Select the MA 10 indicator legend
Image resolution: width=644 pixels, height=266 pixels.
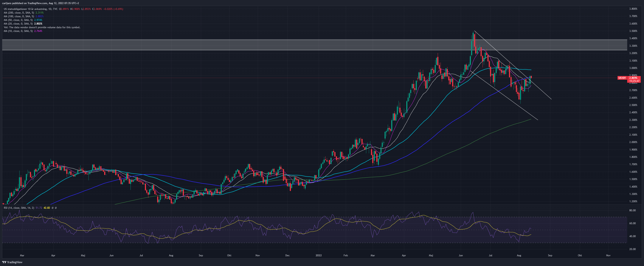tap(23, 31)
